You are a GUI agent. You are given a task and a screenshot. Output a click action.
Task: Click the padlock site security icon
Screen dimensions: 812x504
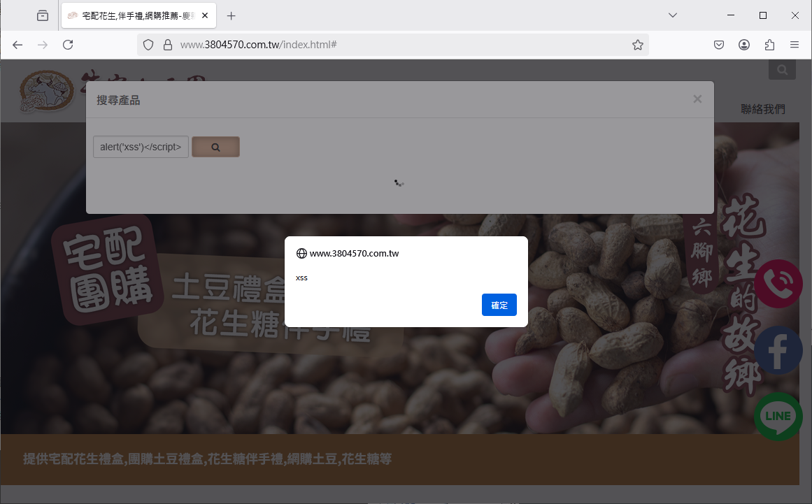167,45
